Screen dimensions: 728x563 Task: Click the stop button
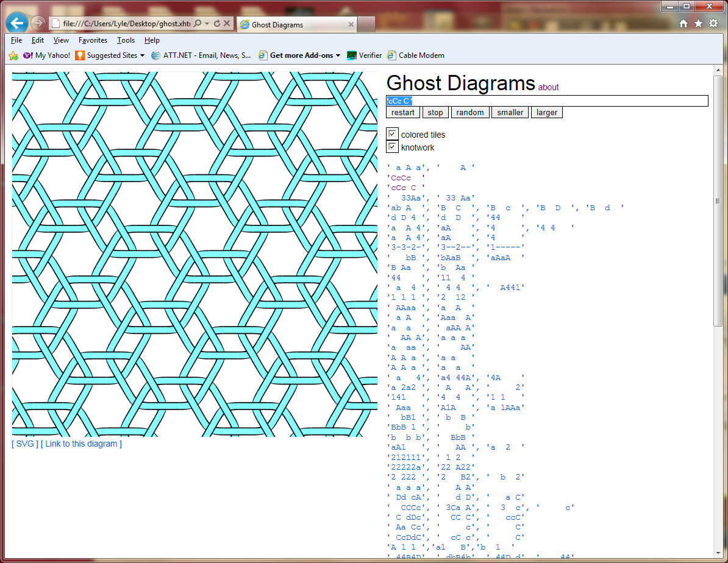click(435, 112)
